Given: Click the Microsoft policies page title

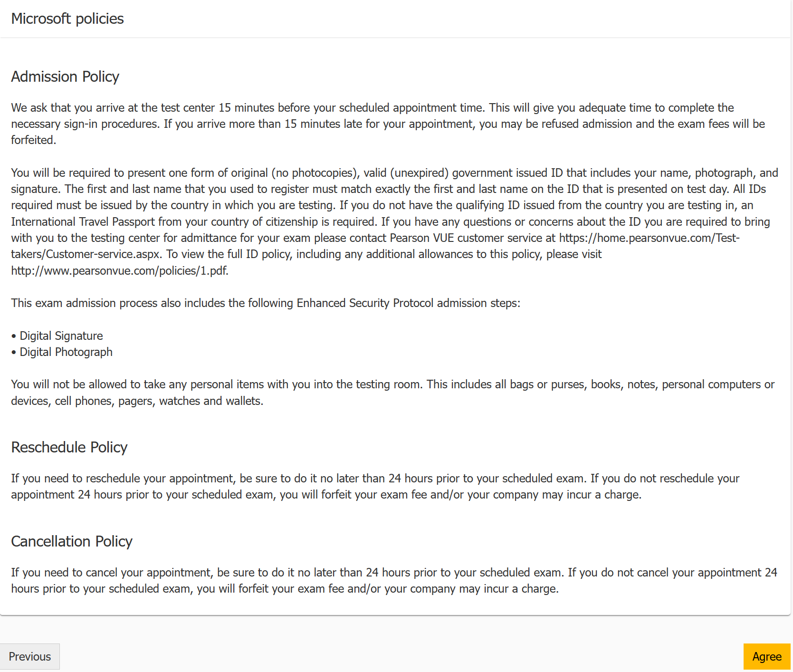Looking at the screenshot, I should pyautogui.click(x=67, y=19).
